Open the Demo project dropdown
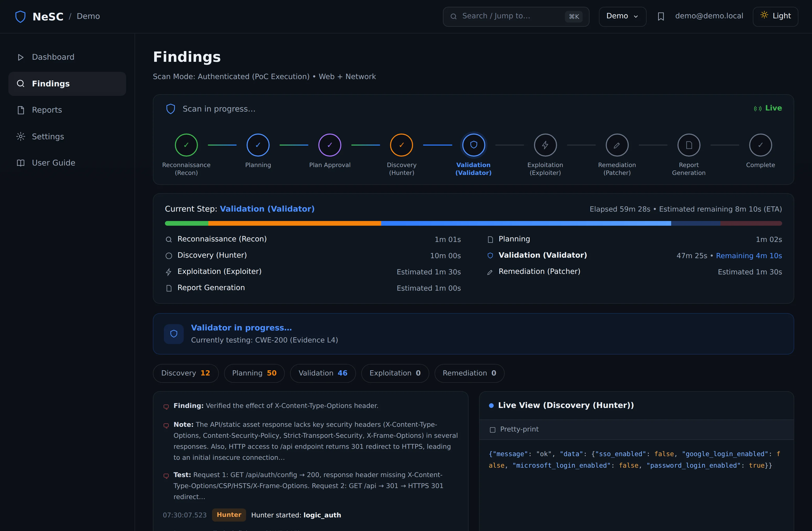 click(x=622, y=16)
